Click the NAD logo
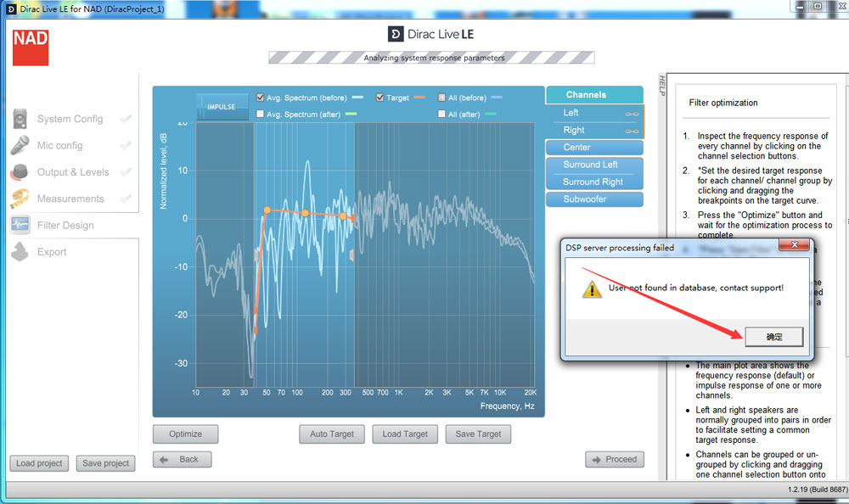Viewport: 849px width, 504px height. (x=31, y=48)
